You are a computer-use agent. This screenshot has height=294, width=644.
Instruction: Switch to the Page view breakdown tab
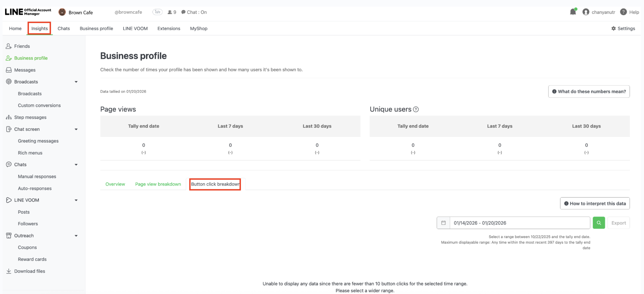(158, 184)
